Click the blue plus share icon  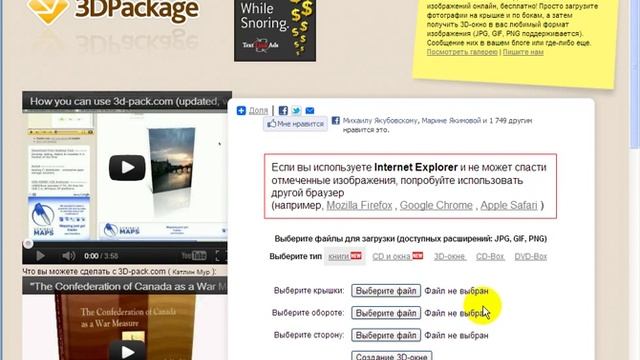tap(241, 111)
